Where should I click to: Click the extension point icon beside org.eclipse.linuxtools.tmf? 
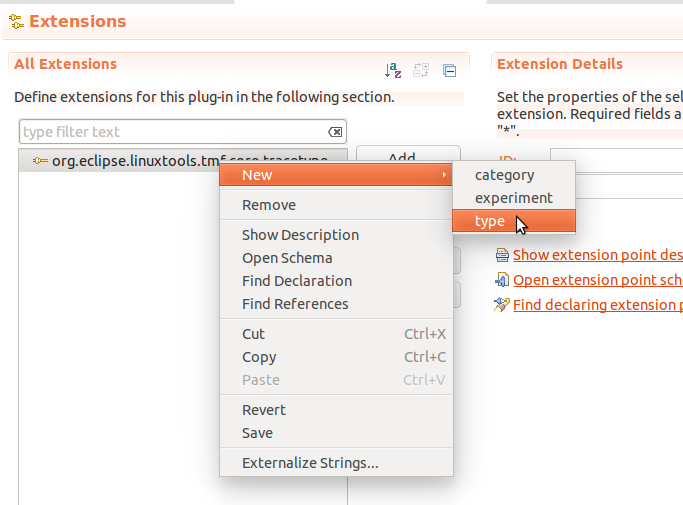coord(40,160)
